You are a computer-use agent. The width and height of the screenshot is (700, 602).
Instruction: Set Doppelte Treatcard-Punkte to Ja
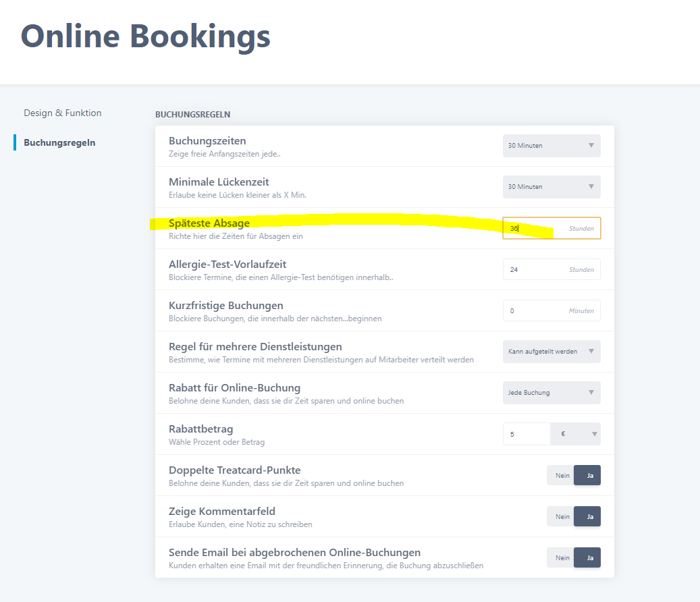click(587, 475)
